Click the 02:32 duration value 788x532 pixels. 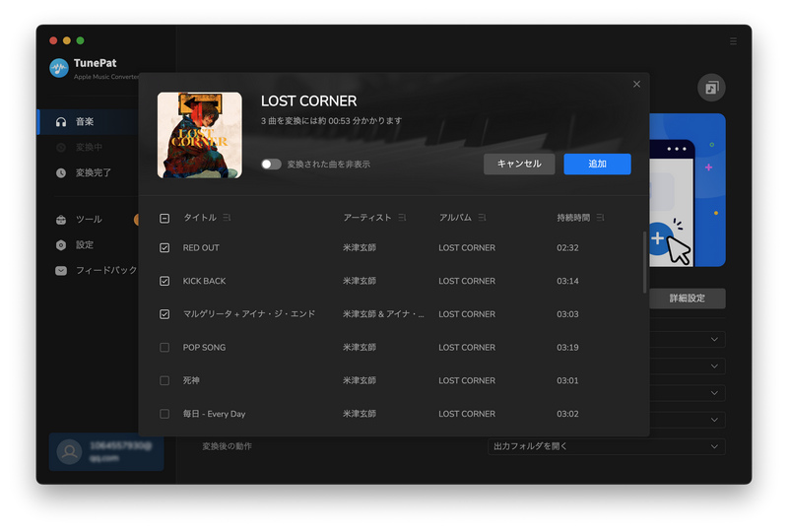point(567,248)
